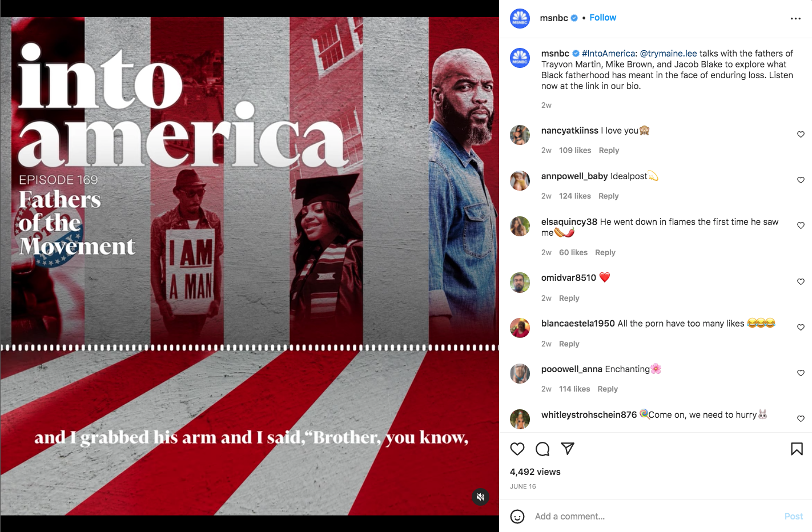This screenshot has width=812, height=532.
Task: Save the post with the bookmark icon
Action: click(x=797, y=449)
